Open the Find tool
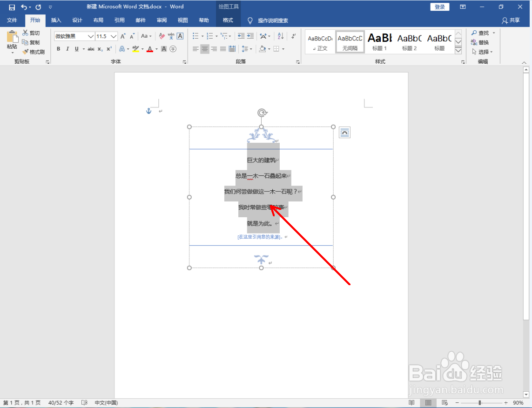The height and width of the screenshot is (408, 532). pos(482,33)
